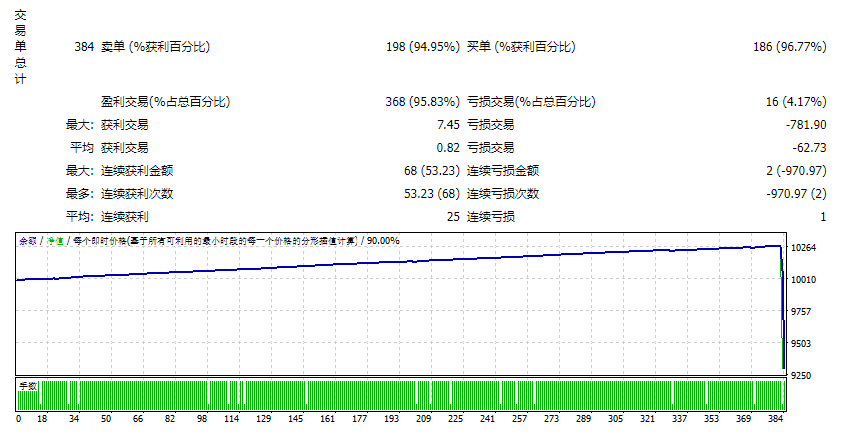Click the value -970.97 (2)
842x433 pixels.
point(796,193)
